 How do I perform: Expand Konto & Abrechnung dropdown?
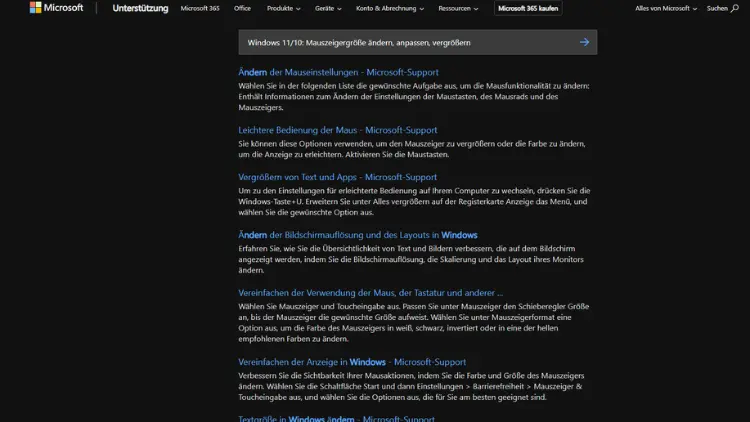tap(390, 8)
